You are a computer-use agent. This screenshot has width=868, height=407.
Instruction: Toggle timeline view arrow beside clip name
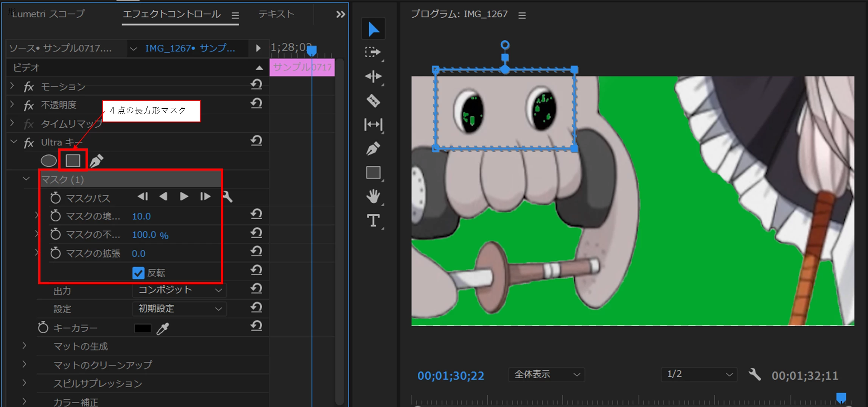tap(258, 48)
